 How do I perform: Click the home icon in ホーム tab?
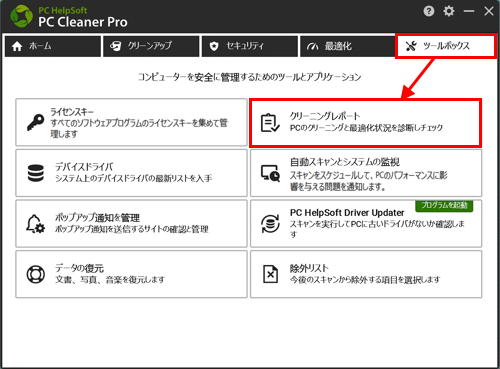click(17, 46)
